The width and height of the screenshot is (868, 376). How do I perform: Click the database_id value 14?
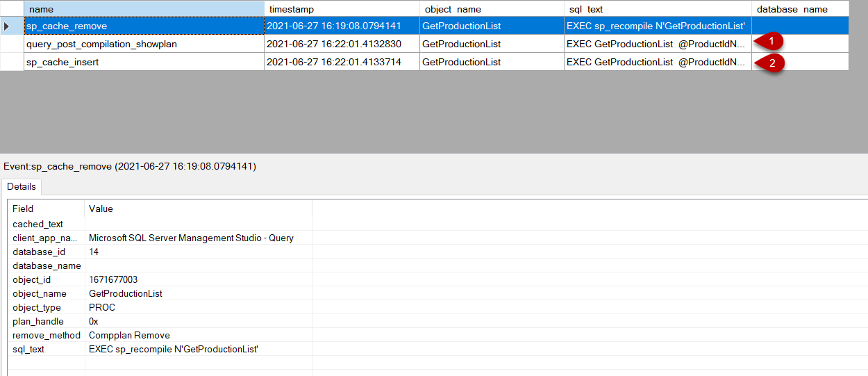pos(94,252)
